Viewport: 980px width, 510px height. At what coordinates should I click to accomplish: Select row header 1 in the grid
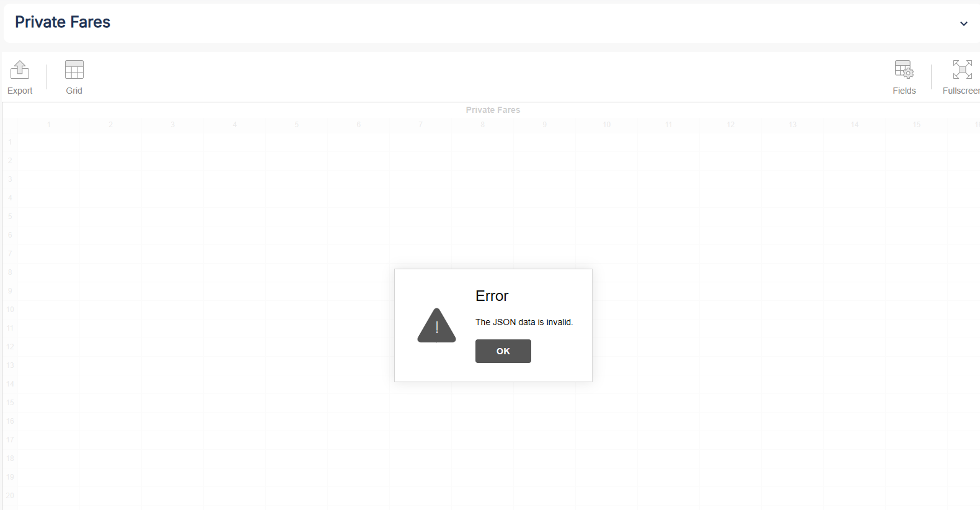coord(10,142)
